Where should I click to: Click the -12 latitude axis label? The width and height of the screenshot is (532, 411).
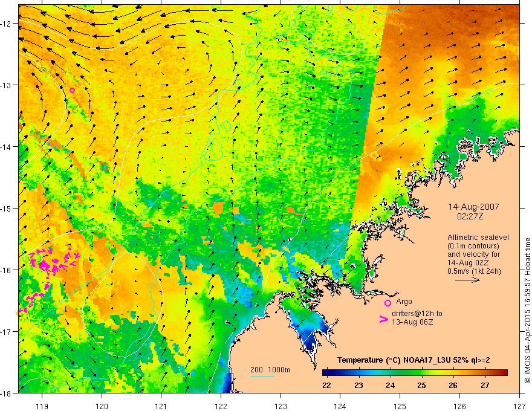(x=6, y=24)
